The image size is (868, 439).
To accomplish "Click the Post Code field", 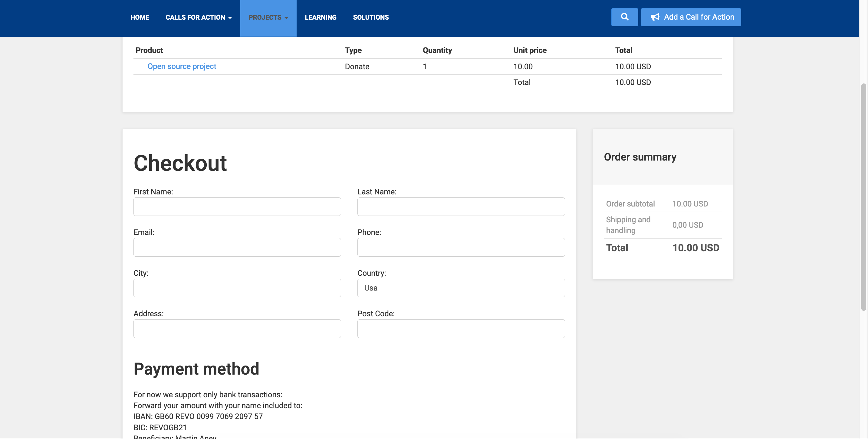I will coord(461,328).
